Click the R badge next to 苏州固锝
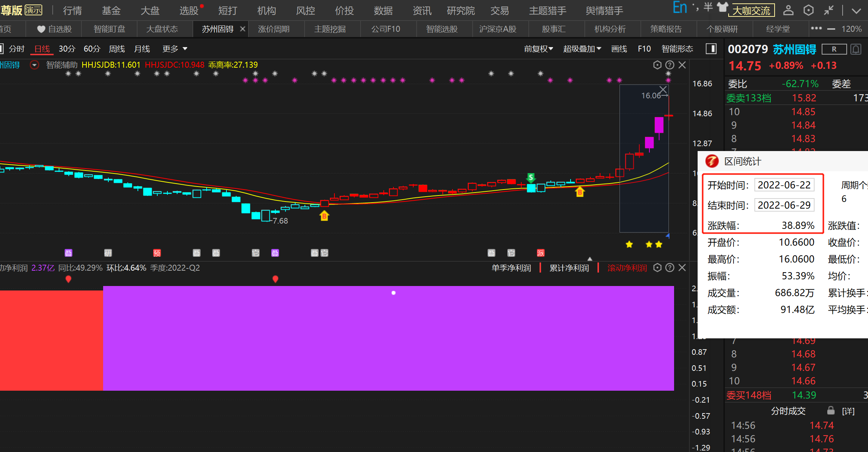Image resolution: width=868 pixels, height=452 pixels. point(834,49)
